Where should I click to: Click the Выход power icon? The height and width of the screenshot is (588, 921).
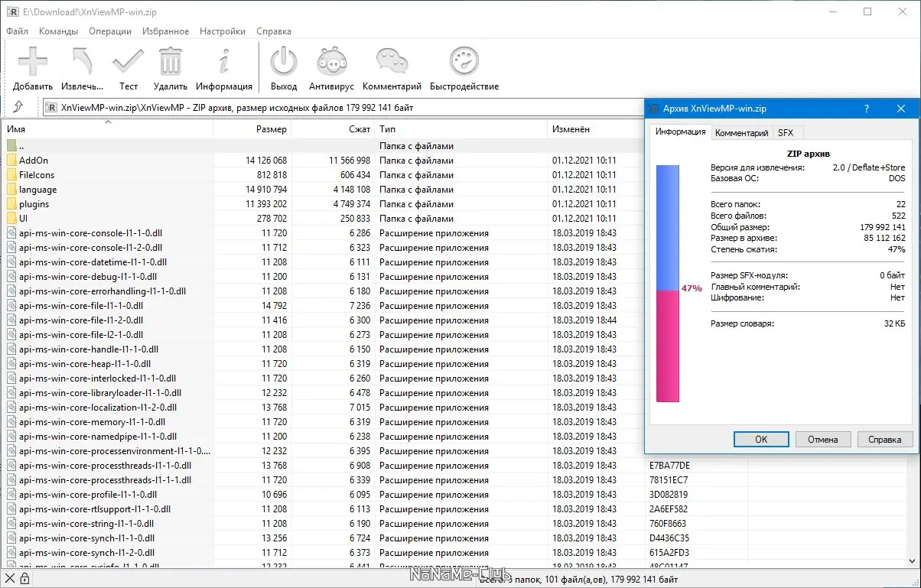tap(284, 61)
